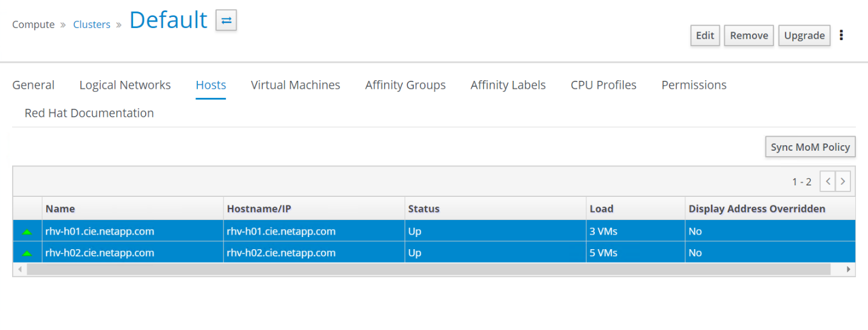The height and width of the screenshot is (330, 868).
Task: Open the Virtual Machines tab
Action: [296, 85]
